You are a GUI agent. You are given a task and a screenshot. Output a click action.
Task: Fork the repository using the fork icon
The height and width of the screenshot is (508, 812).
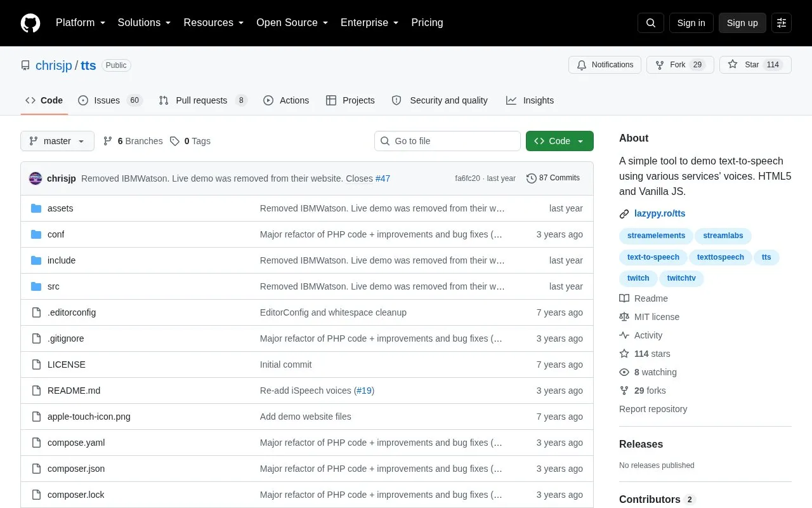tap(660, 65)
